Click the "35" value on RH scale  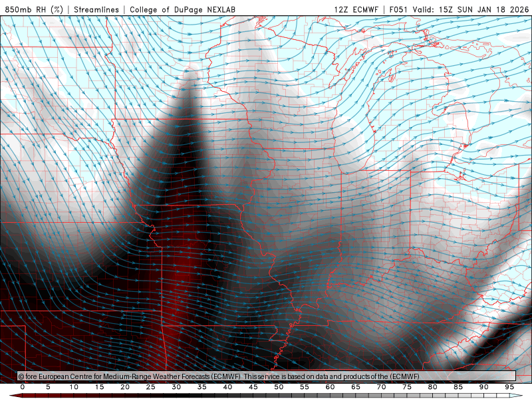coord(202,387)
